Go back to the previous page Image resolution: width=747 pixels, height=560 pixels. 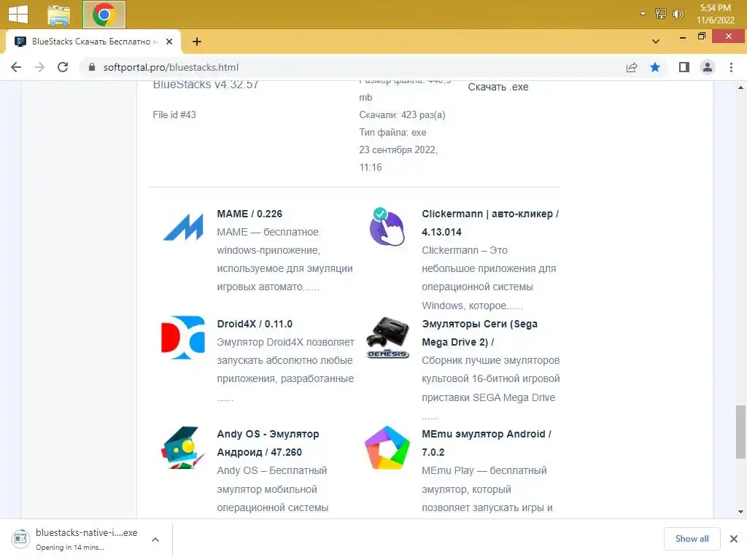[x=16, y=67]
